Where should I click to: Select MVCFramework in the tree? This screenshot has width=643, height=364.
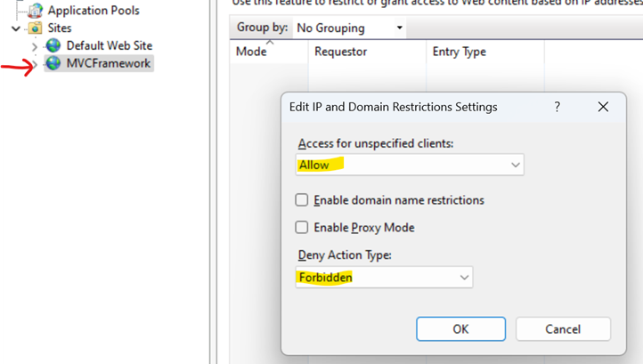109,63
